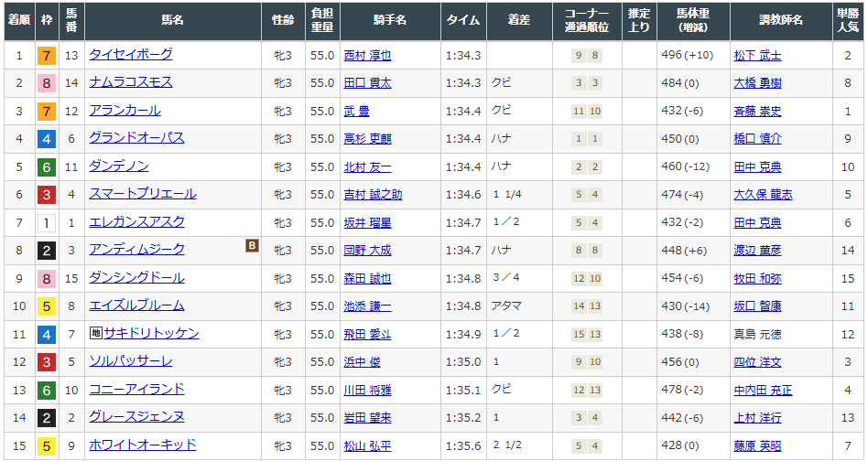Click the 単勝人気 column header
Screen dimensions: 868x461
[848, 20]
